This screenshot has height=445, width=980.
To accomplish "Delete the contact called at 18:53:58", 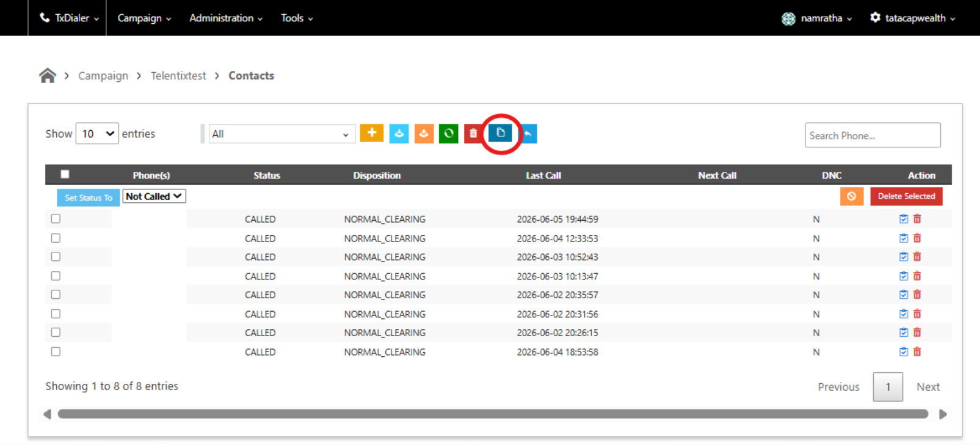I will (917, 352).
